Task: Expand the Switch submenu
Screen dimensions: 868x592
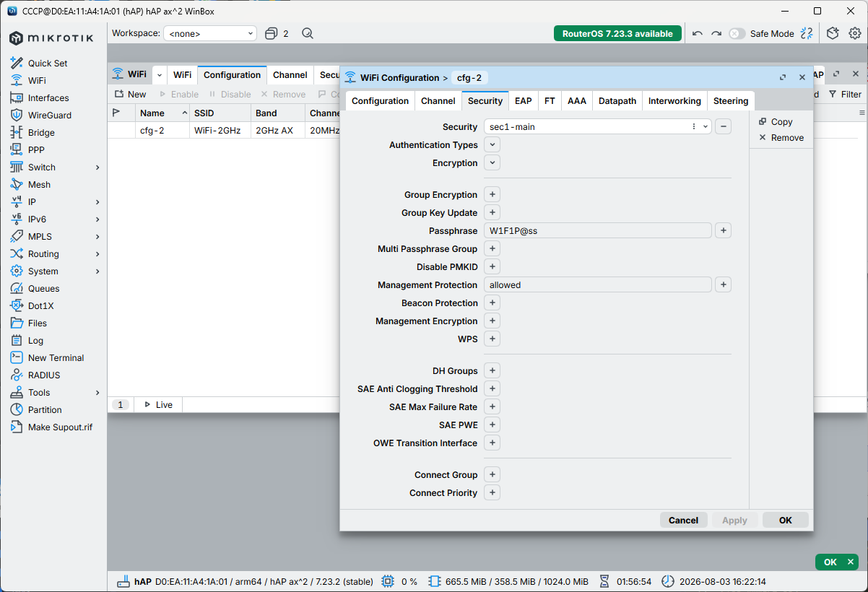Action: [x=97, y=167]
